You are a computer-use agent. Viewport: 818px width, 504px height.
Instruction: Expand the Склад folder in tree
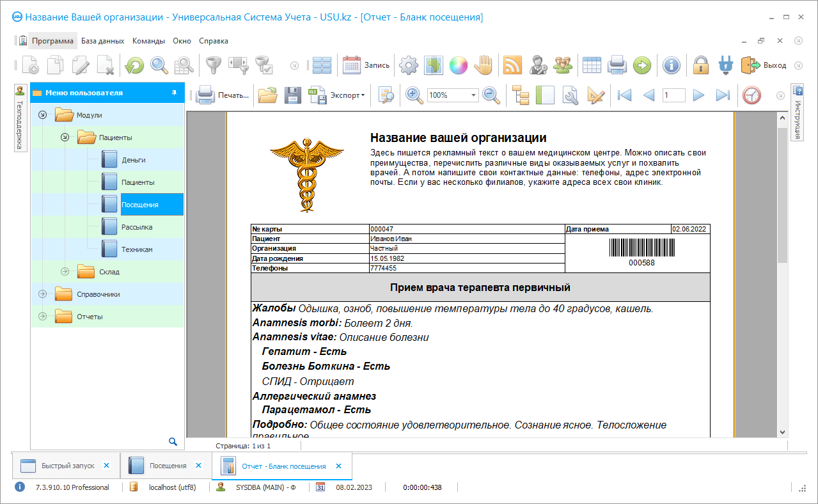(x=65, y=272)
